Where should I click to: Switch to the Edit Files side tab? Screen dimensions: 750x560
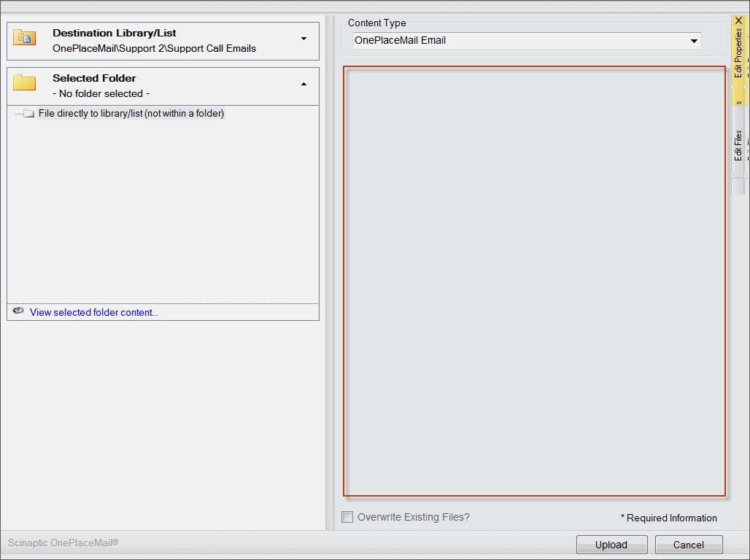(738, 145)
